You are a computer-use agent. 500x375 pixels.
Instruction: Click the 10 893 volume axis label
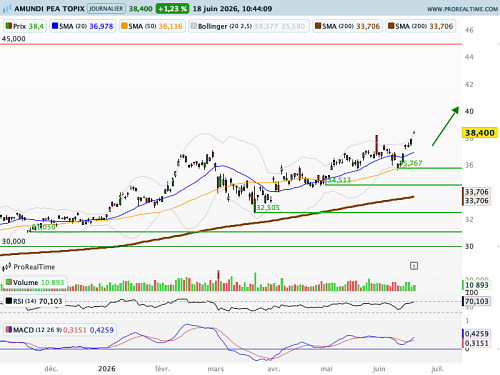[x=477, y=285]
